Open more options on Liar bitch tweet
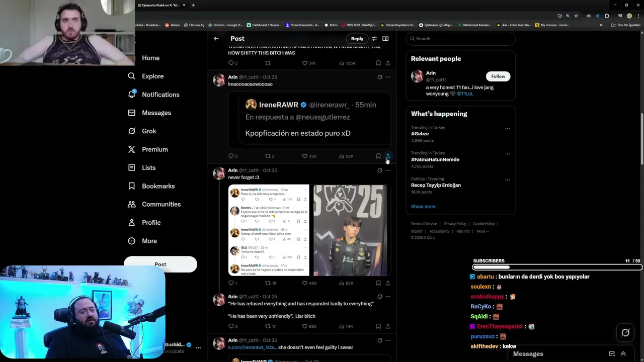 pyautogui.click(x=388, y=297)
